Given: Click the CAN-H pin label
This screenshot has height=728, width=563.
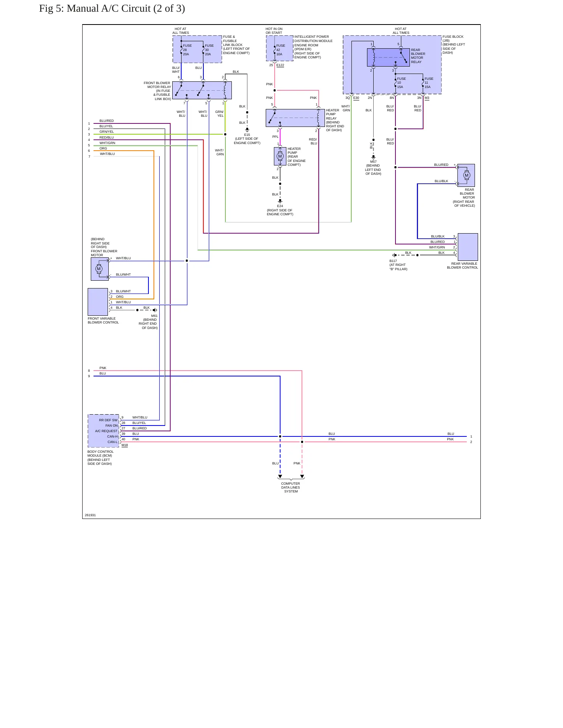Looking at the screenshot, I should pos(112,436).
